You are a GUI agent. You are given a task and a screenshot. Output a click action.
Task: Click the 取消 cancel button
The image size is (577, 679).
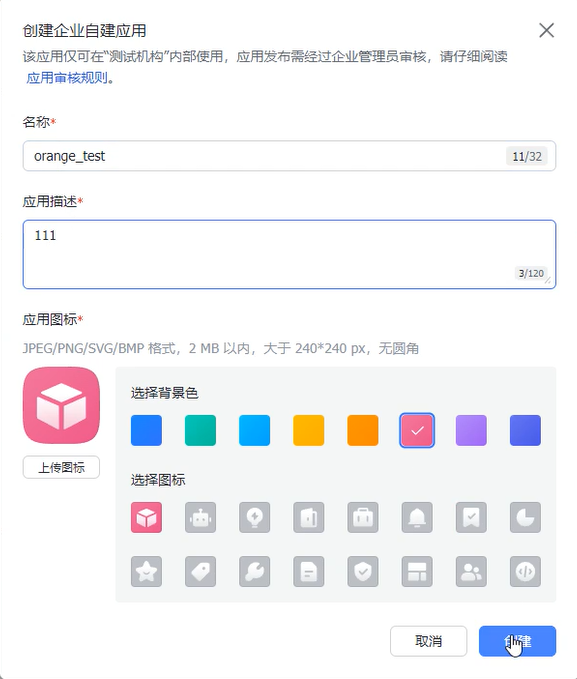point(428,641)
